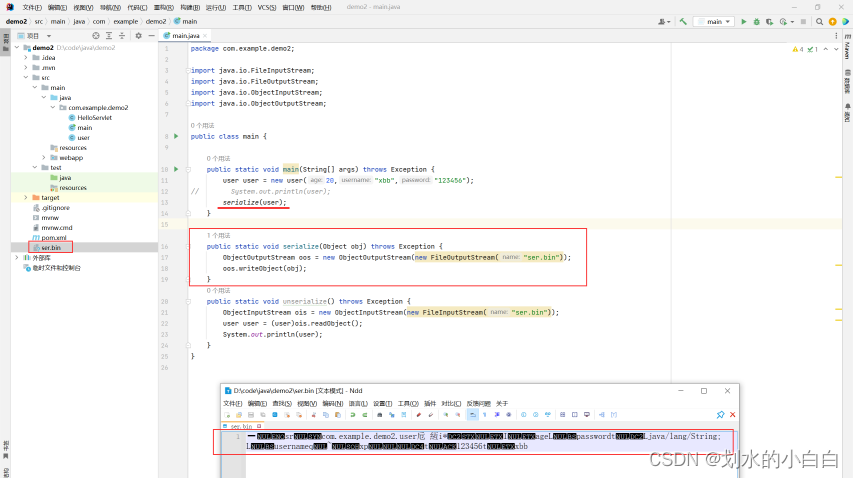The height and width of the screenshot is (478, 853).
Task: Hide the Project panel with the minus icon
Action: click(151, 36)
